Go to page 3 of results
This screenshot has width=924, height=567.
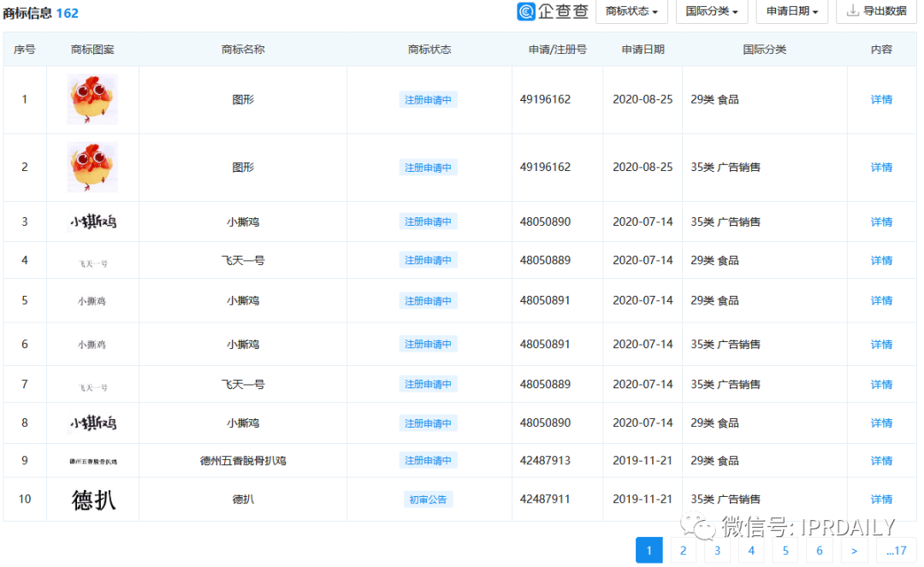coord(717,551)
